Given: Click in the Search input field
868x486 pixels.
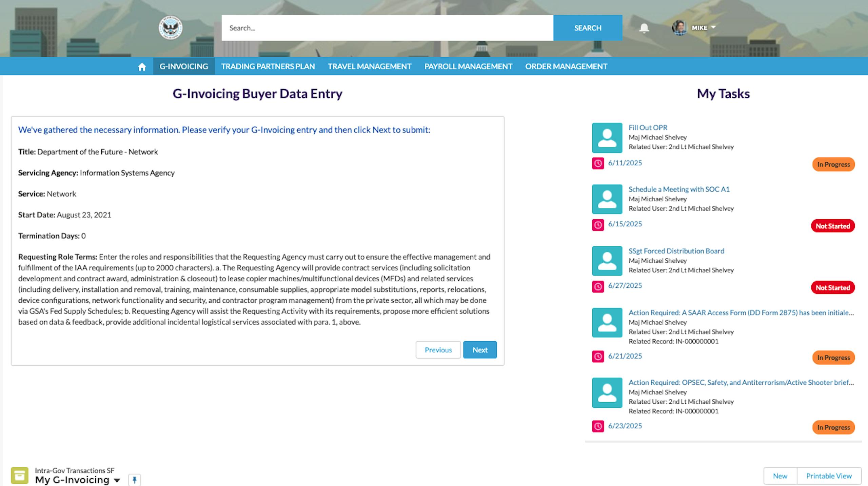Looking at the screenshot, I should coord(387,28).
